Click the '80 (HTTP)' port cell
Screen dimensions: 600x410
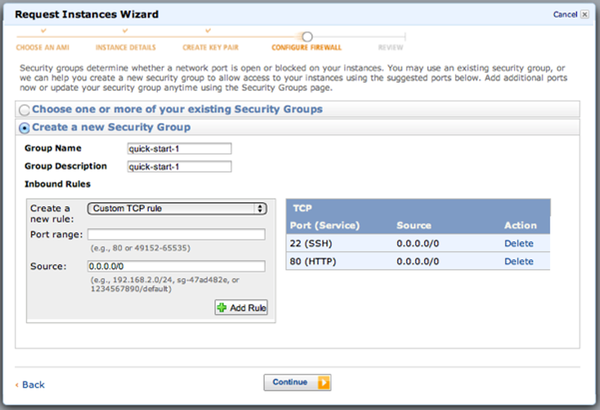[313, 261]
